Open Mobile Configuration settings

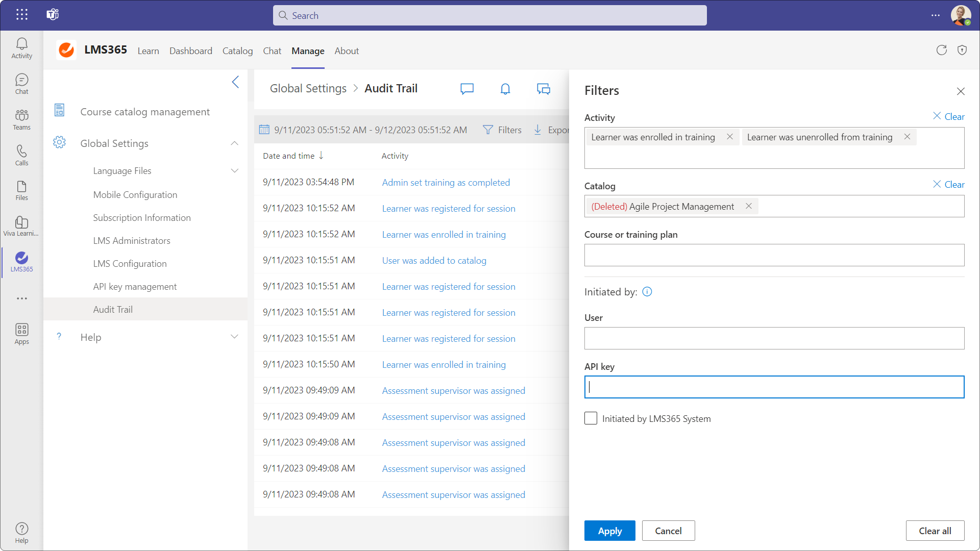tap(135, 194)
